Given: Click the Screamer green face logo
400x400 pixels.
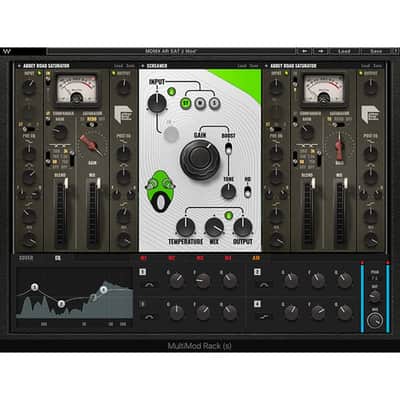Looking at the screenshot, I should [160, 190].
